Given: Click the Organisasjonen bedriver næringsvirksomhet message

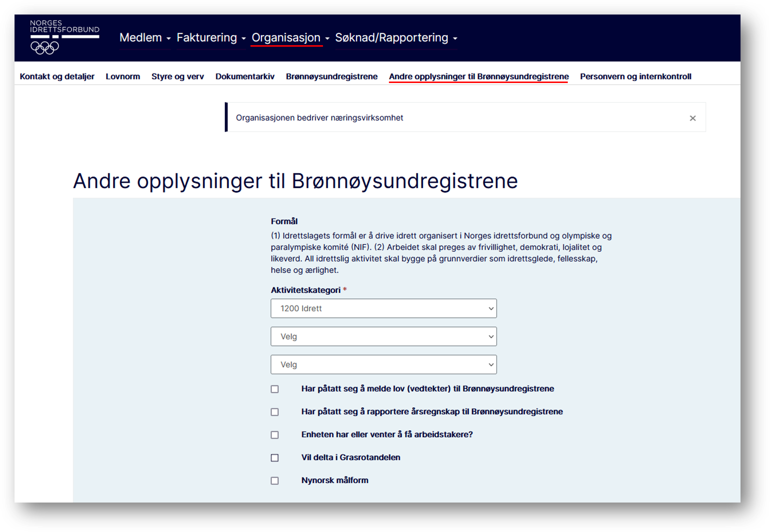Looking at the screenshot, I should click(320, 118).
